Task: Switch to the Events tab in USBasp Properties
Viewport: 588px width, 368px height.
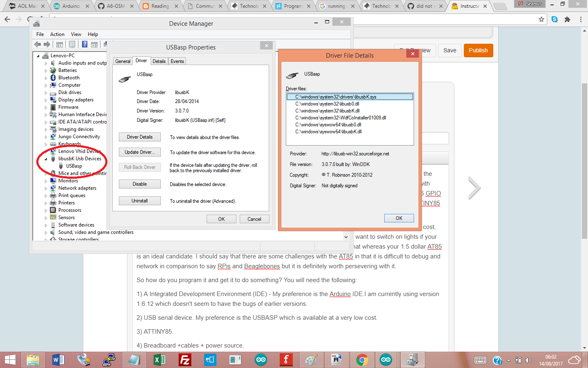Action: click(177, 61)
